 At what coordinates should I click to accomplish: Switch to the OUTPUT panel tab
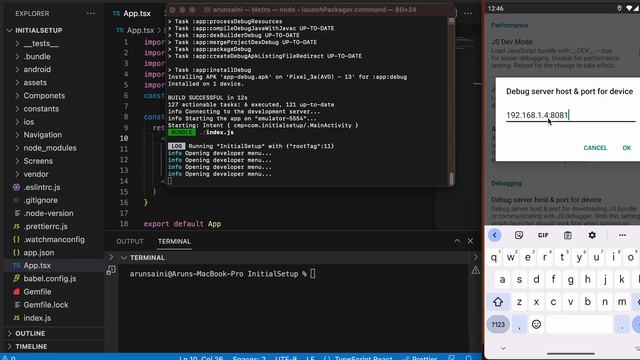point(130,241)
